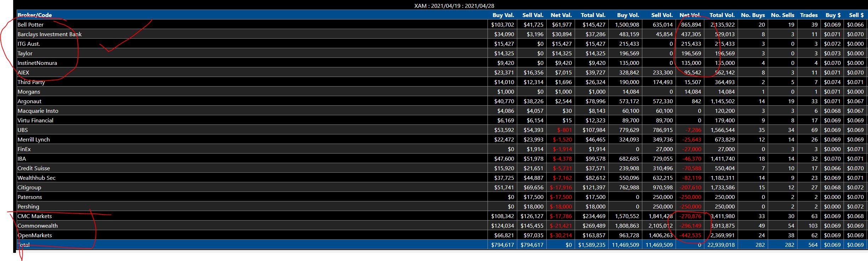Click Pershing net value $-18,000
The height and width of the screenshot is (261, 868).
click(x=561, y=206)
